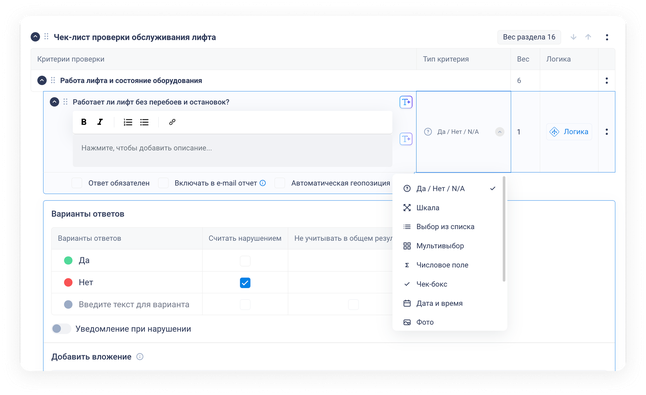Uncheck 'Считать нарушением' for the answer 'Нет'

coord(245,283)
